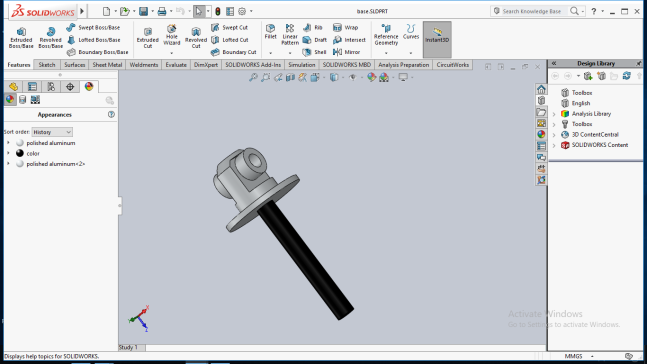Switch to the Simulation tab
647x364 pixels.
click(302, 65)
